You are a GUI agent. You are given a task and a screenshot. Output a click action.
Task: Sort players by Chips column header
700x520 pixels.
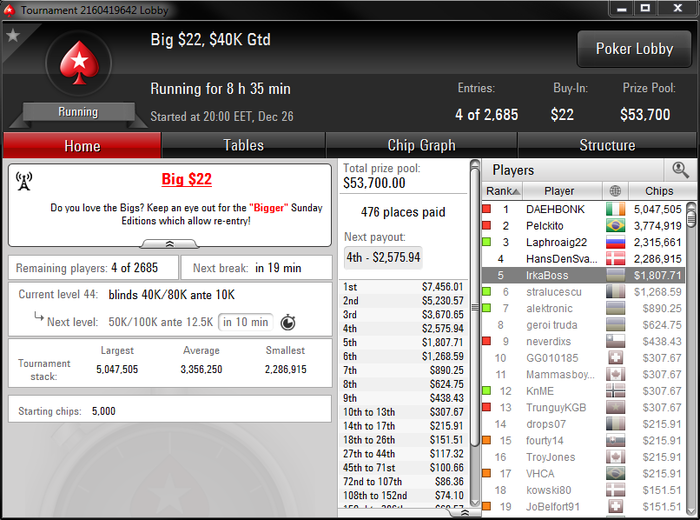(659, 191)
